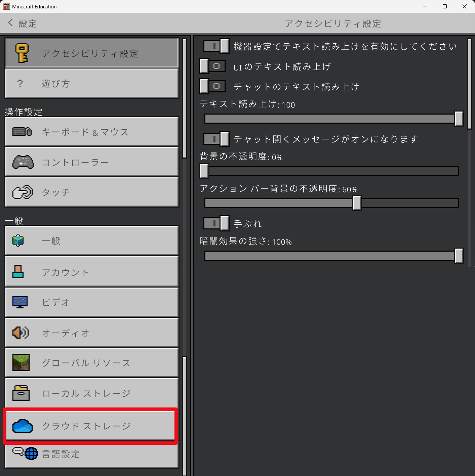The image size is (475, 476).
Task: Open the 一般 settings button
Action: pyautogui.click(x=92, y=241)
